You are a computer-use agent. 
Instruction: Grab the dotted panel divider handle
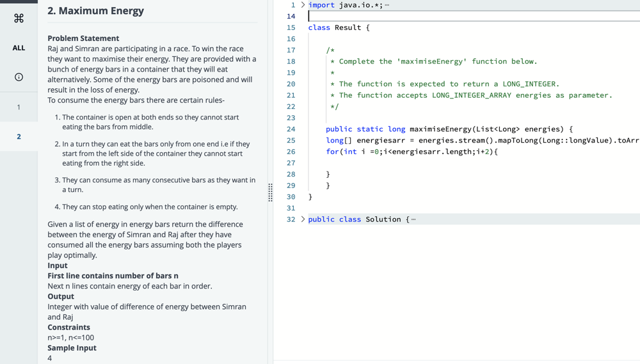(270, 192)
